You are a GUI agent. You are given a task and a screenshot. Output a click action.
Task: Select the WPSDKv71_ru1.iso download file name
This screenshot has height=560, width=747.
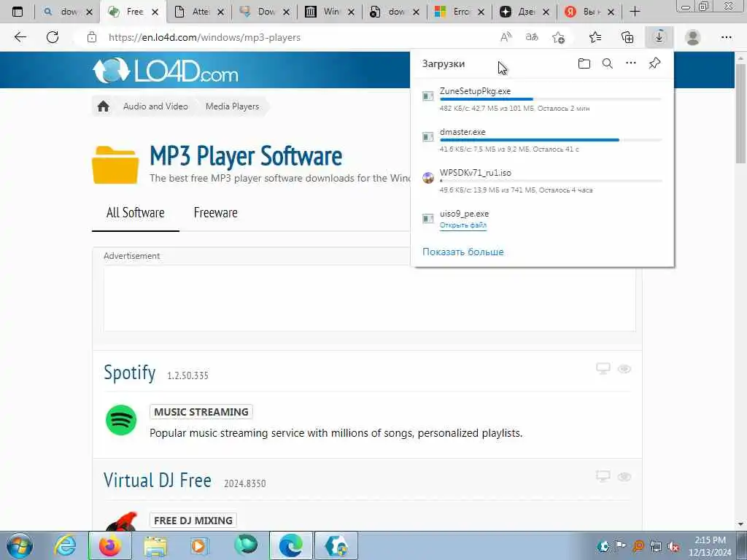coord(476,173)
